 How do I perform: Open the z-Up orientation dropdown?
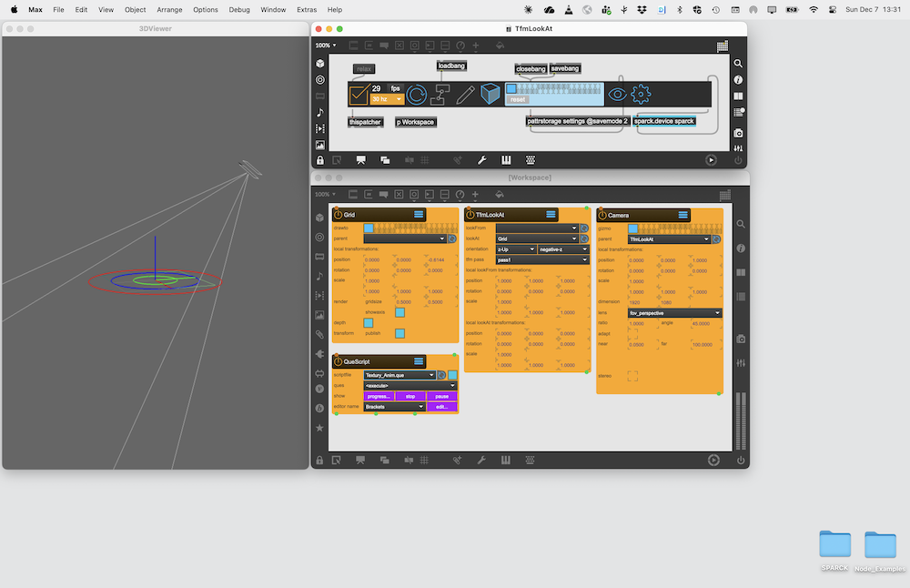point(515,248)
